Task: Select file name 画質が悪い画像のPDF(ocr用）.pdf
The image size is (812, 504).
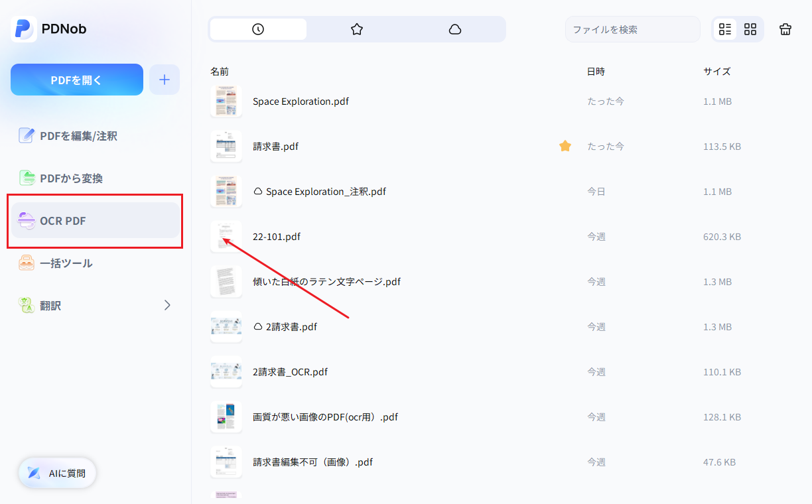Action: point(325,417)
